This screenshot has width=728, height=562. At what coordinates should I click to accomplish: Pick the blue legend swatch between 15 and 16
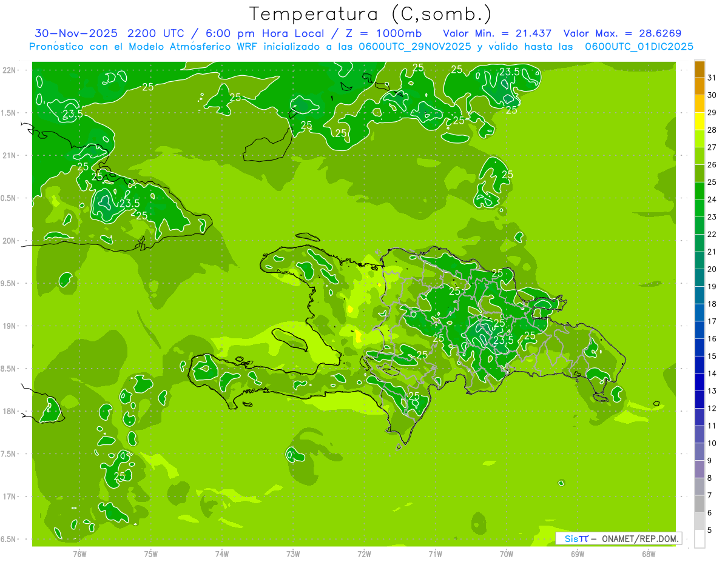click(x=699, y=347)
